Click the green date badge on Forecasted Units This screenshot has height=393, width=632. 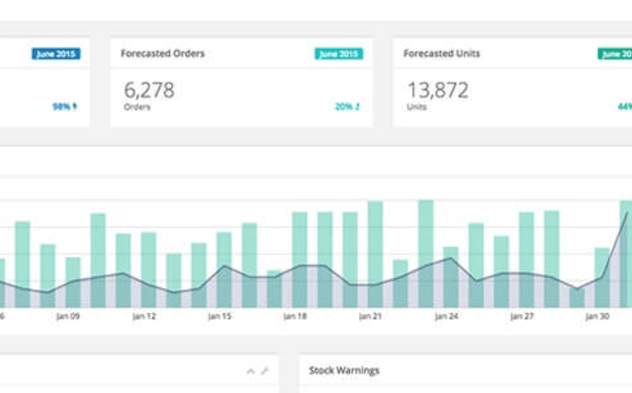click(615, 54)
